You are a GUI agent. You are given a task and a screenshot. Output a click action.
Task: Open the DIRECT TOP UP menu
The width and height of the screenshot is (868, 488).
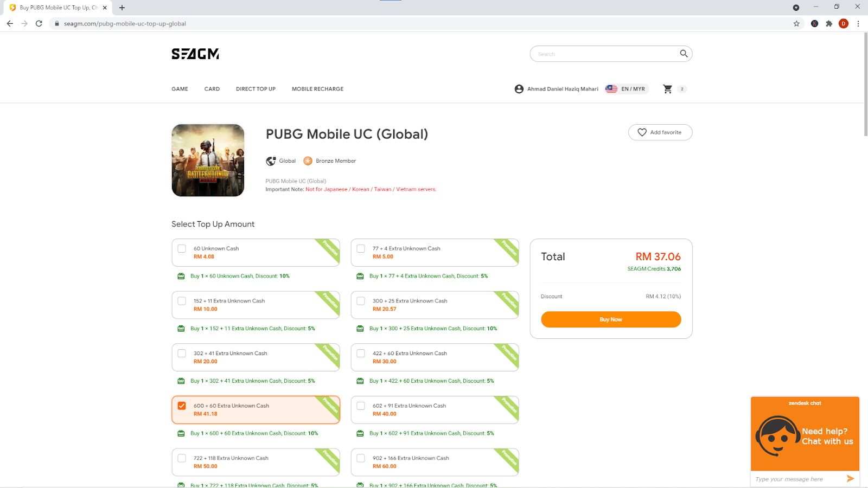click(x=256, y=89)
